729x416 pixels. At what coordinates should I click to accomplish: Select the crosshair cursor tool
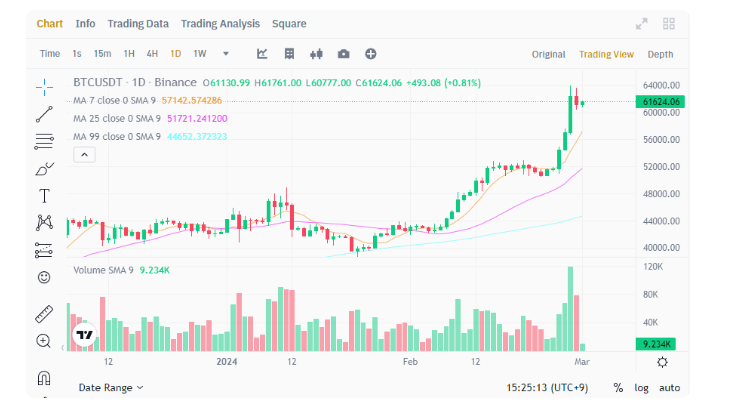click(x=44, y=87)
